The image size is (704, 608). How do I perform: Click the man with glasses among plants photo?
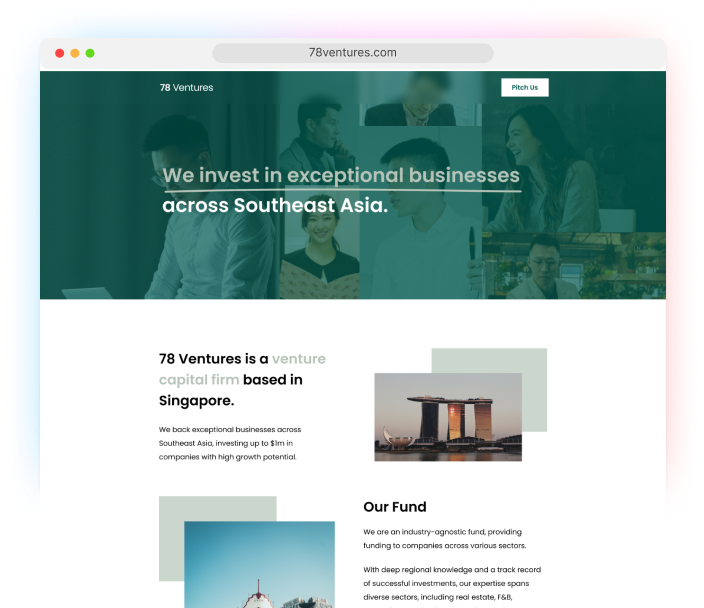click(x=574, y=266)
